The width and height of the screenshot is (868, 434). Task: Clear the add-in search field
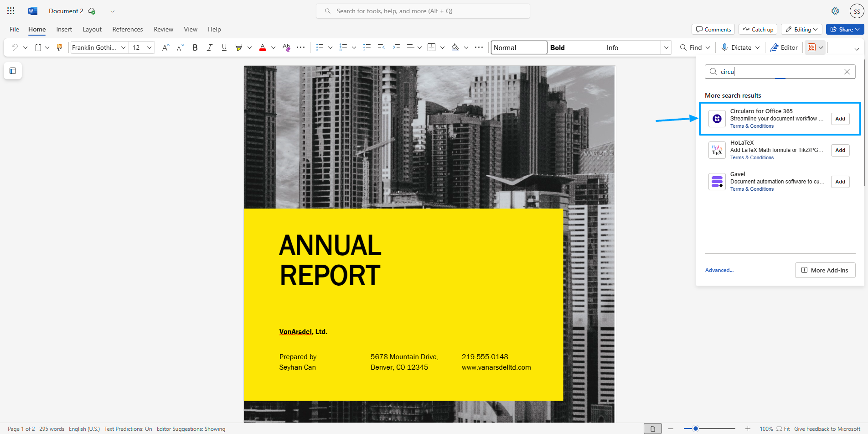point(847,71)
